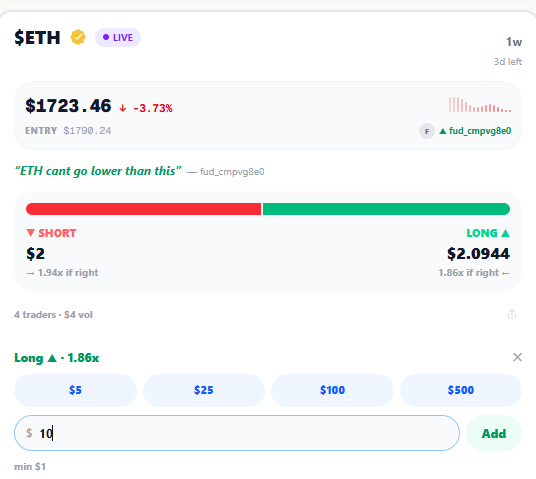Click the short pool amount $2

pyautogui.click(x=36, y=254)
